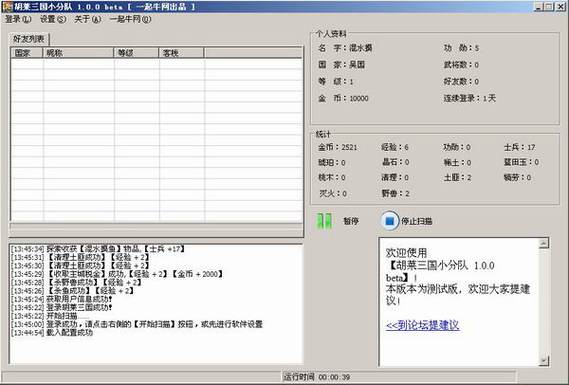Click statistic 琥珀:0
This screenshot has height=385, width=569.
[x=332, y=162]
